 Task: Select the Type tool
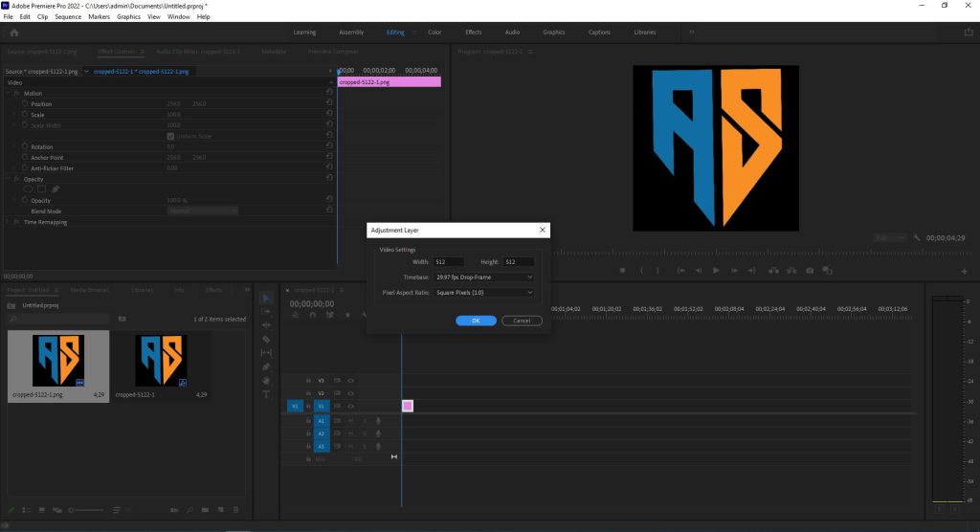pos(266,394)
